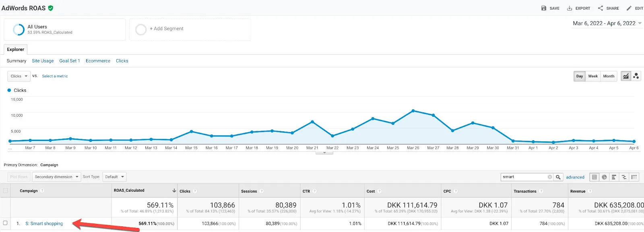This screenshot has width=644, height=232.
Task: Open the Ecommerce tab
Action: point(98,61)
